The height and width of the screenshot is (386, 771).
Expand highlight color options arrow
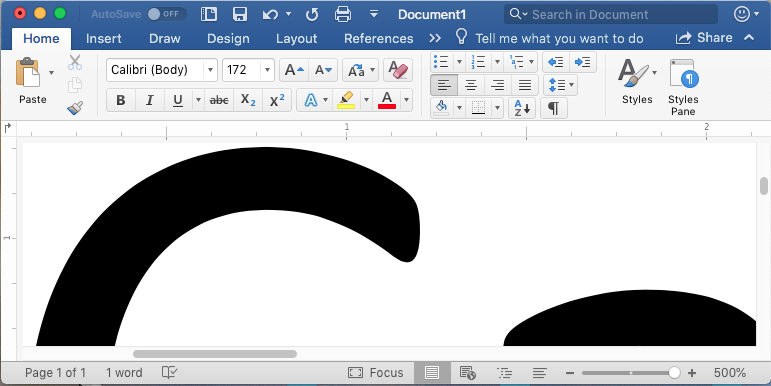point(366,100)
